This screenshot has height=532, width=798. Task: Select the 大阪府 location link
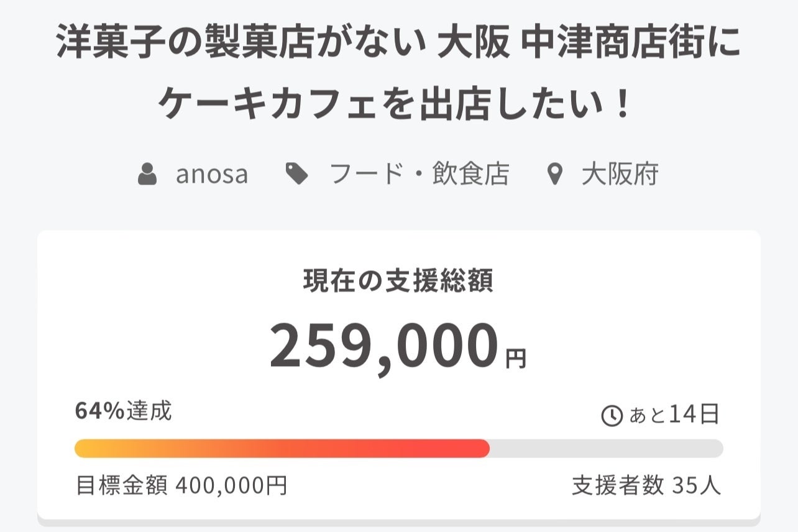pyautogui.click(x=620, y=175)
